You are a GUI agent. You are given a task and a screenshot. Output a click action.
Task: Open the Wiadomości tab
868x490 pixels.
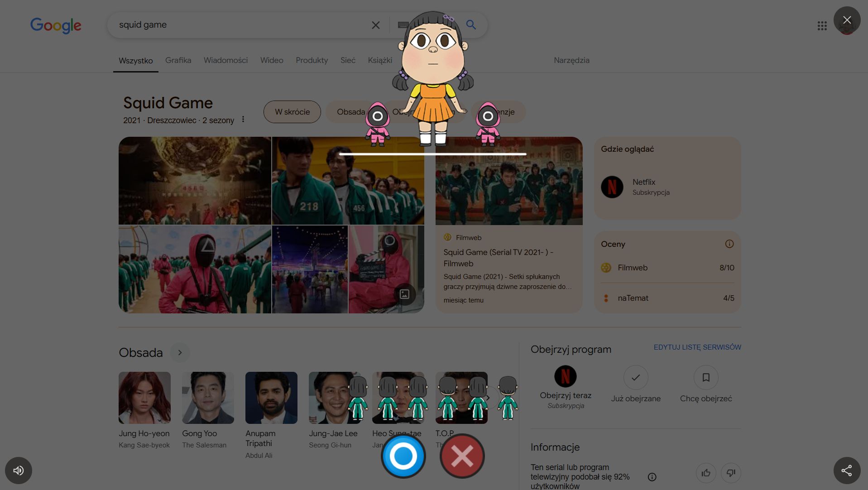[x=225, y=60]
